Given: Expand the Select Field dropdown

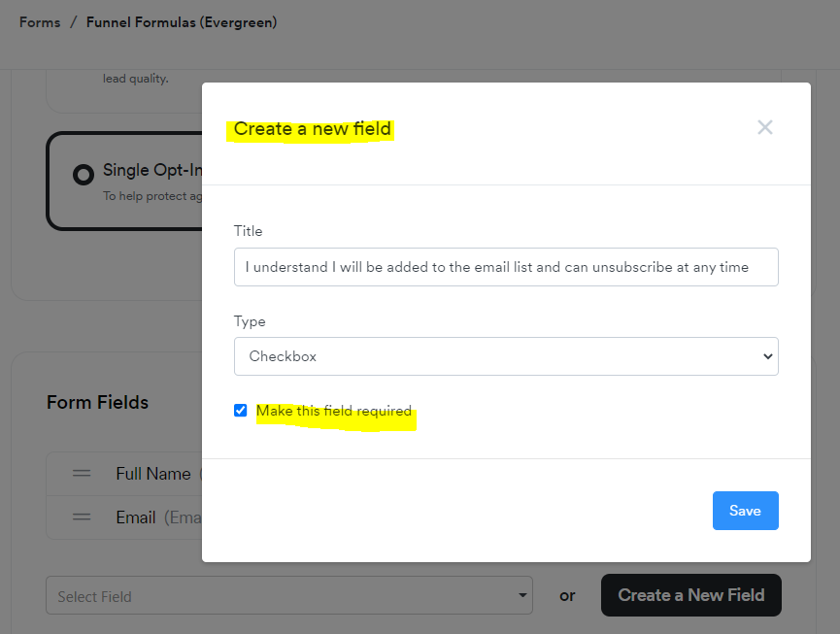Looking at the screenshot, I should pyautogui.click(x=288, y=596).
